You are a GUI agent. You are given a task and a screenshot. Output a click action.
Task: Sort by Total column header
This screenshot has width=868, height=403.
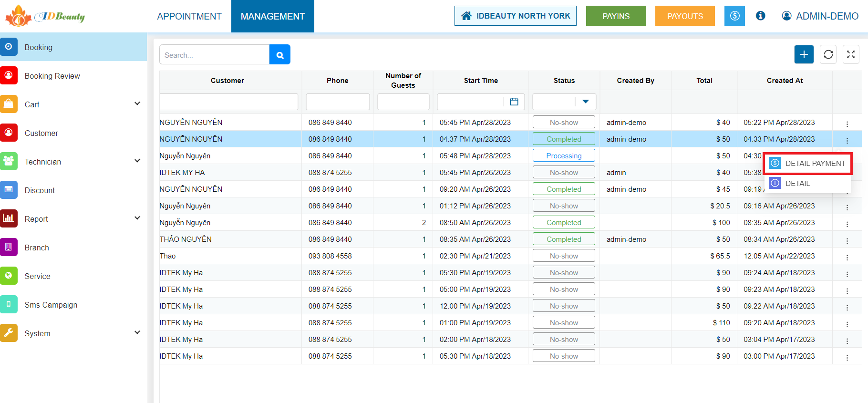(x=704, y=80)
